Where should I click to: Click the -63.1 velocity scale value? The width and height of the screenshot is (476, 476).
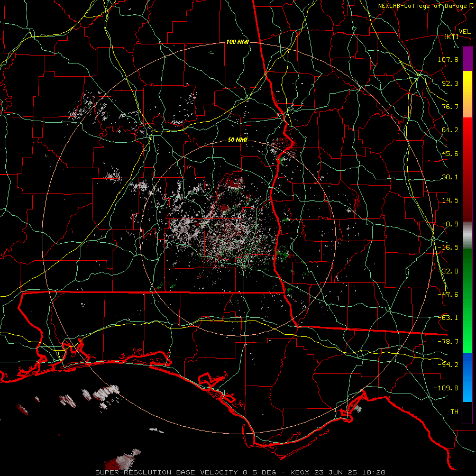point(448,318)
